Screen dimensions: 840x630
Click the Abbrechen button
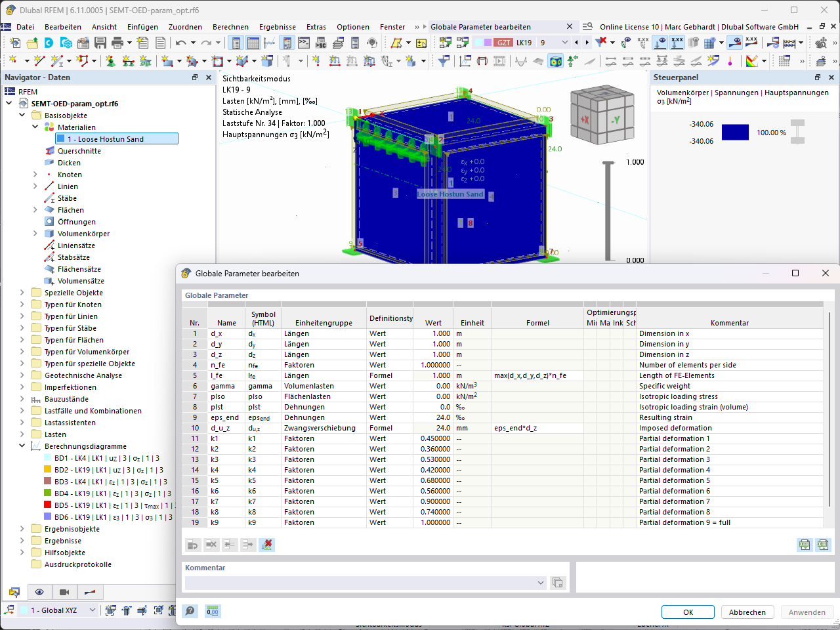pos(747,612)
